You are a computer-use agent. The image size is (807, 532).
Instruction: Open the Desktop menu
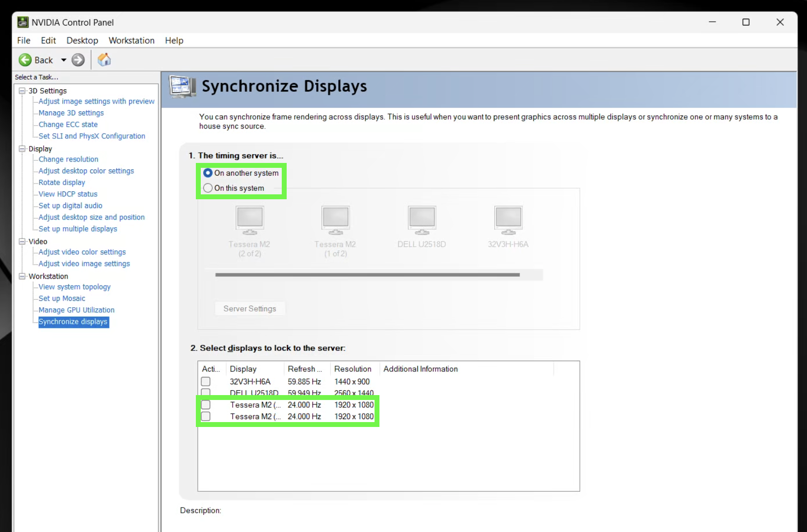82,40
